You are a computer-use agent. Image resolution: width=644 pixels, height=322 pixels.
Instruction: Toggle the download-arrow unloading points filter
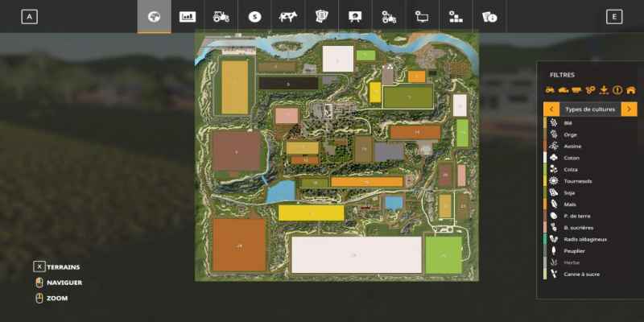click(x=604, y=90)
